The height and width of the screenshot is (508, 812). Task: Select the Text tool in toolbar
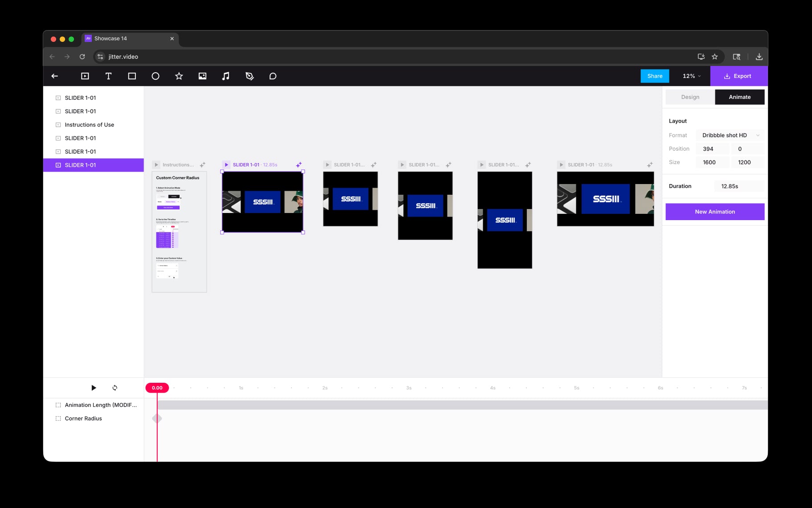[108, 76]
